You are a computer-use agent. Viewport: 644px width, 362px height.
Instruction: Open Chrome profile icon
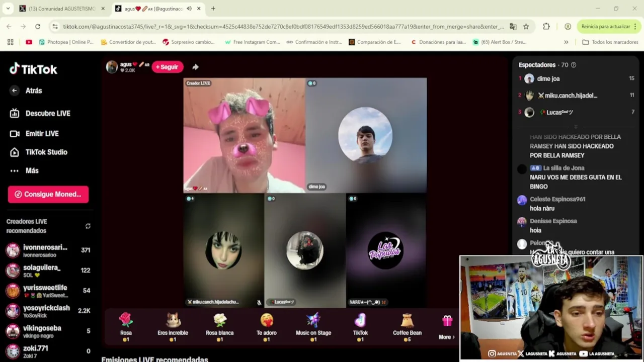568,26
